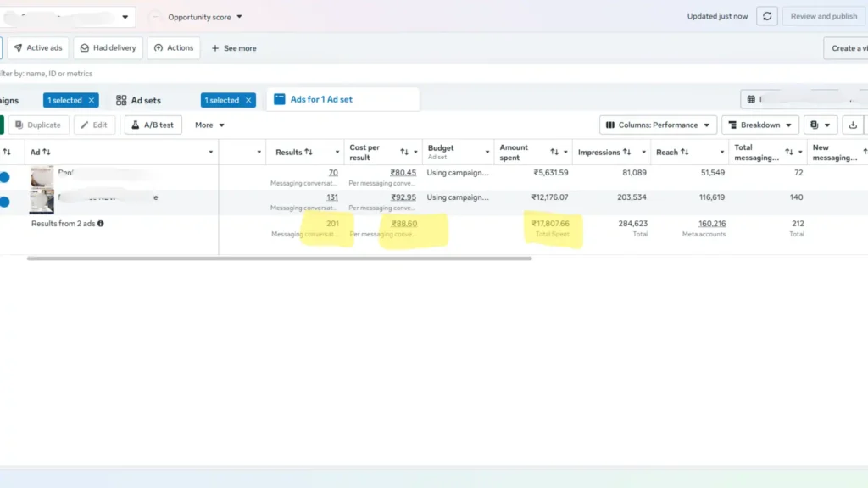Viewport: 868px width, 488px height.
Task: Open the Columns: Performance dropdown
Action: click(658, 125)
